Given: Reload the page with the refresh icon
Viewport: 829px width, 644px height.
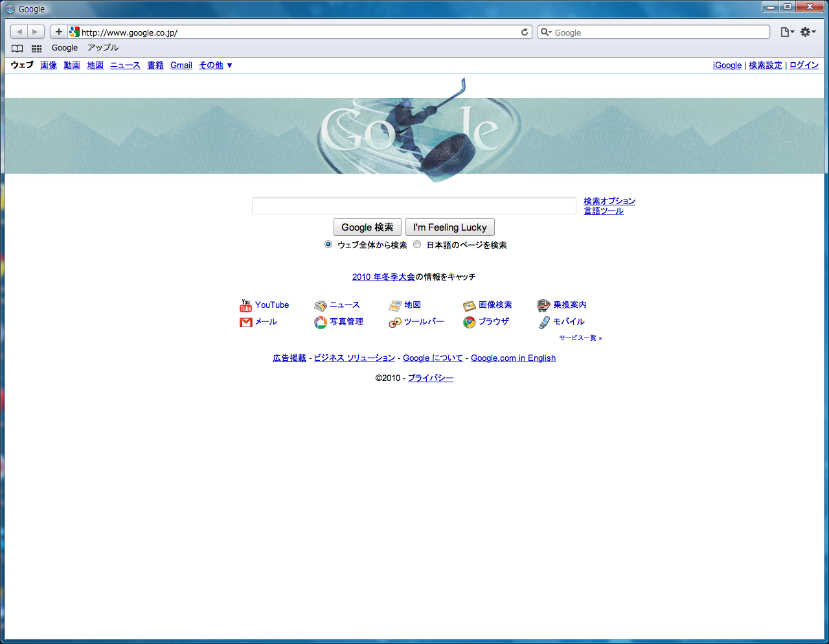Looking at the screenshot, I should pos(525,32).
